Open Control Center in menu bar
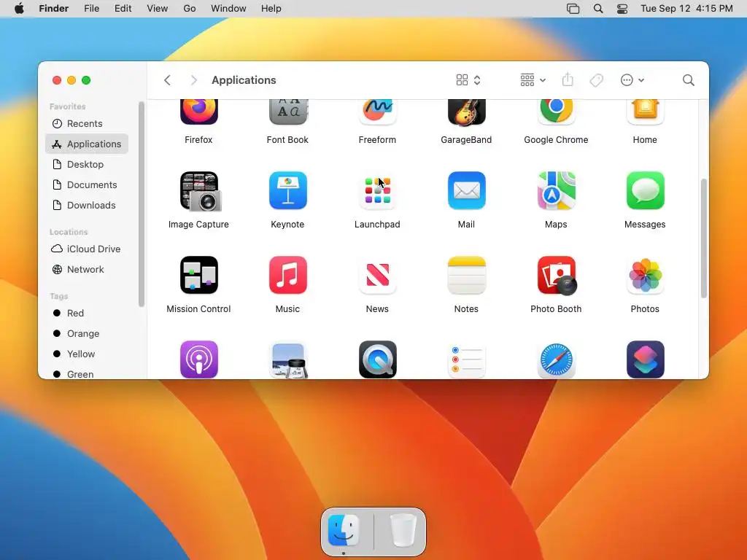The height and width of the screenshot is (560, 747). pos(622,9)
